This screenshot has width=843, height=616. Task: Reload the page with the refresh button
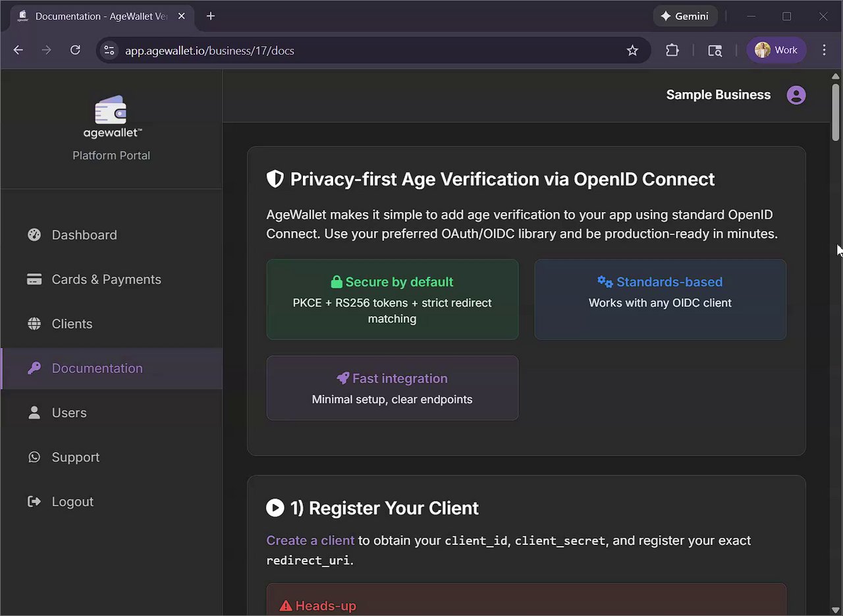(x=75, y=50)
